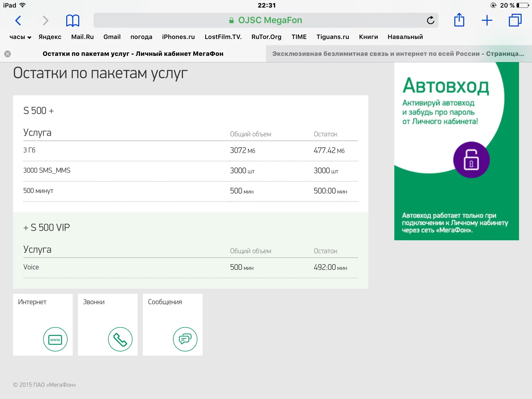Reload the page with the refresh icon
This screenshot has width=532, height=399.
[x=430, y=20]
